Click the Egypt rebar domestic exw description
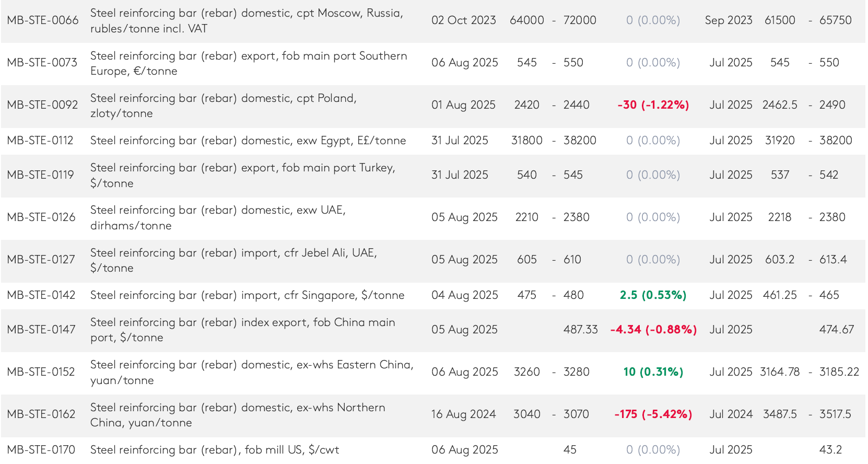 248,141
